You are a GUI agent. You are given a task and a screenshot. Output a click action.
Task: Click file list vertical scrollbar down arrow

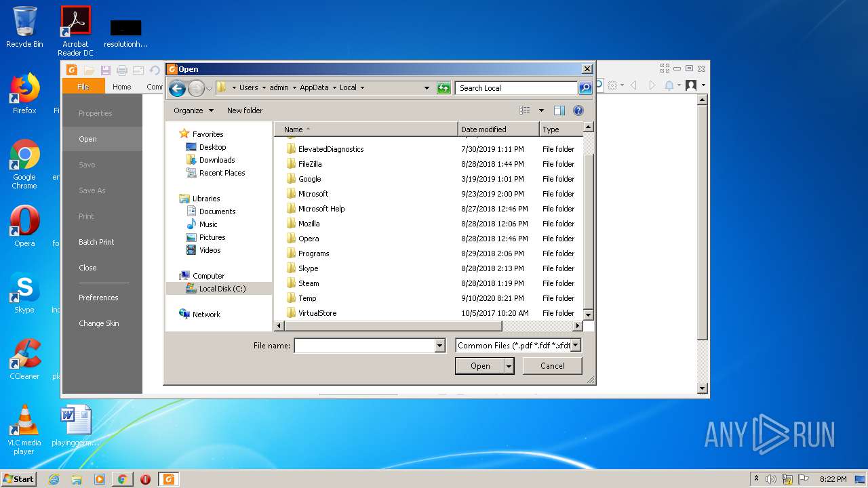[588, 315]
